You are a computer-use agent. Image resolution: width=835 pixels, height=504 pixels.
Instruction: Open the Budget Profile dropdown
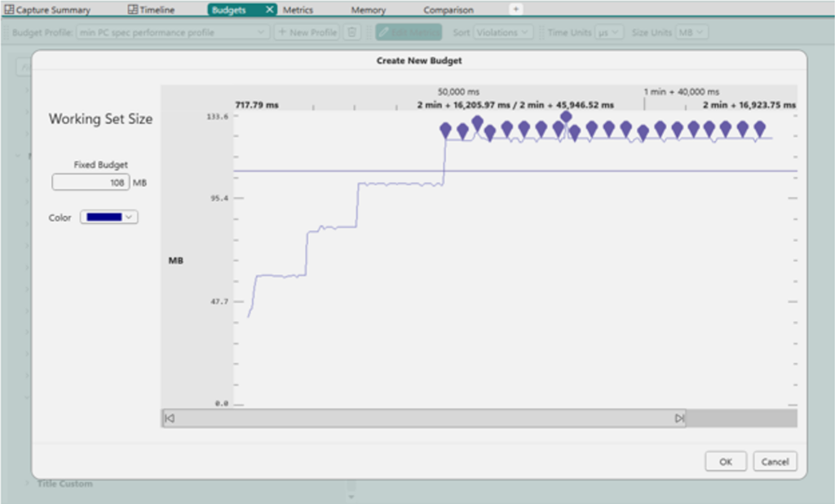[x=172, y=32]
